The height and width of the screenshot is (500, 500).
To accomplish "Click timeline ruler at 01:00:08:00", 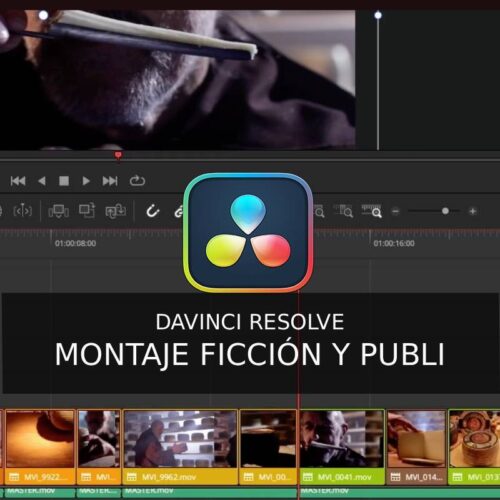I will 75,243.
